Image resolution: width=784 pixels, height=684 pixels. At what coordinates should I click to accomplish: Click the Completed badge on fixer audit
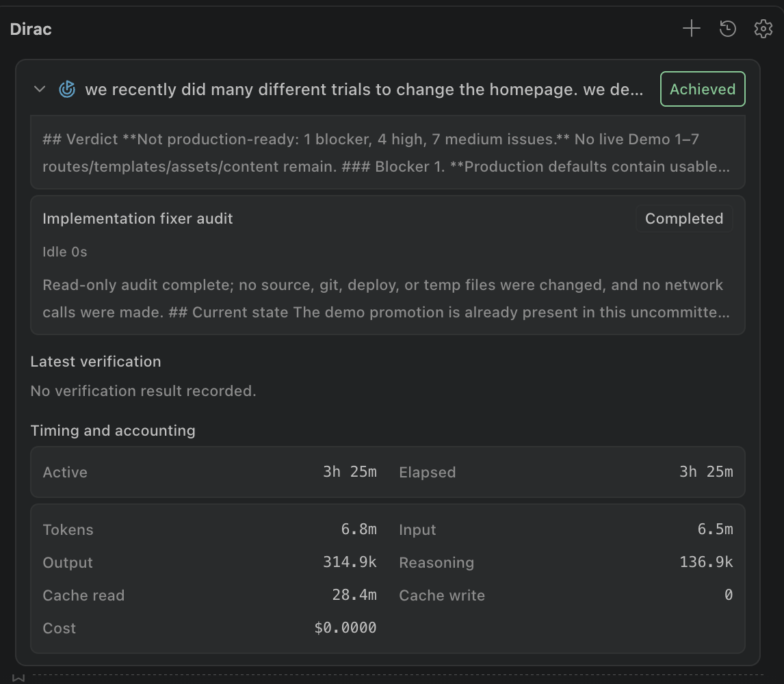684,218
